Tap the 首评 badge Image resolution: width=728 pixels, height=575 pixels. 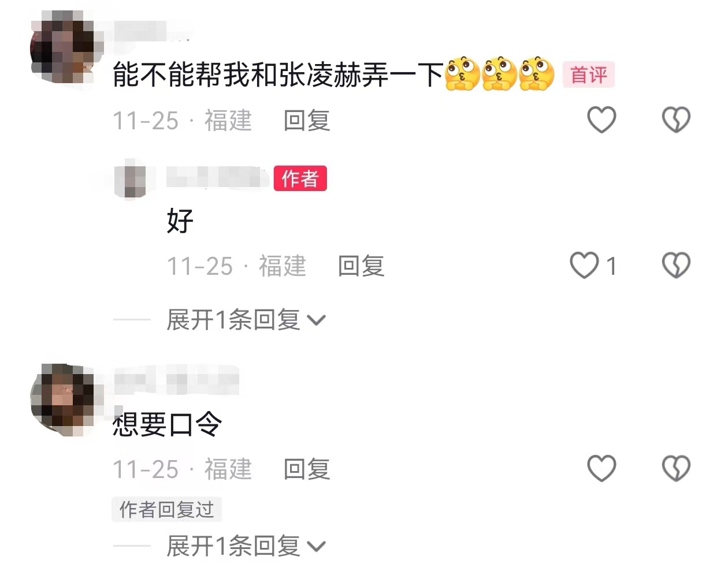[x=589, y=74]
